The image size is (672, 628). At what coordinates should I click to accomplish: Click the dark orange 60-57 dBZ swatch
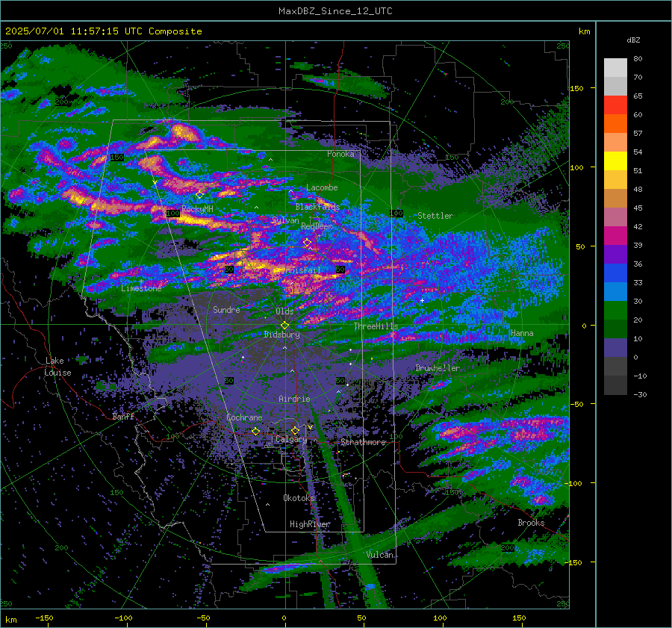click(615, 124)
